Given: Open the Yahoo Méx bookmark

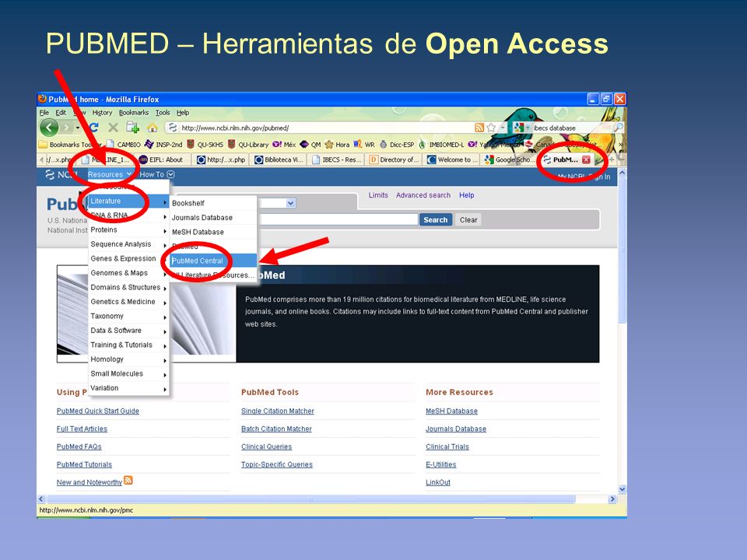Looking at the screenshot, I should 284,145.
